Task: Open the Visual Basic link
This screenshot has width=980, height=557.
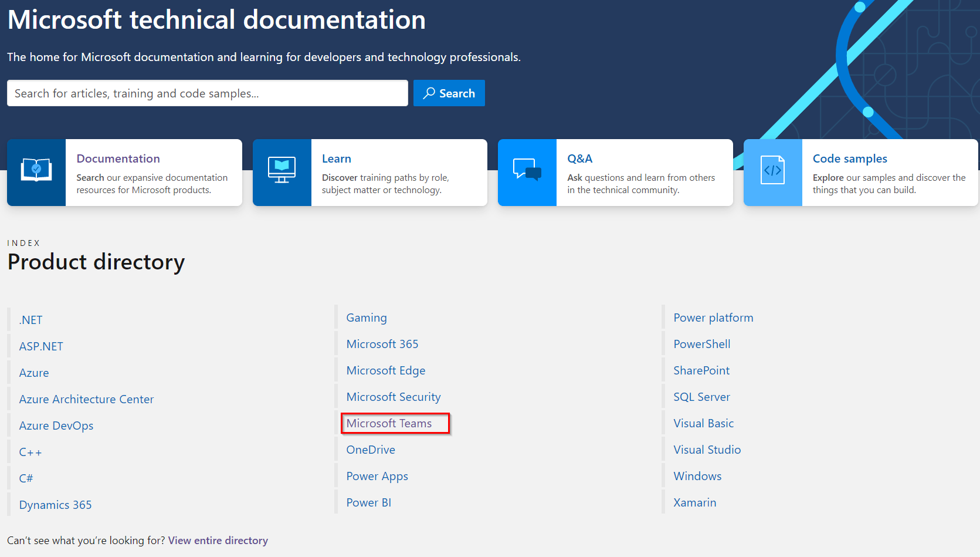Action: point(704,423)
